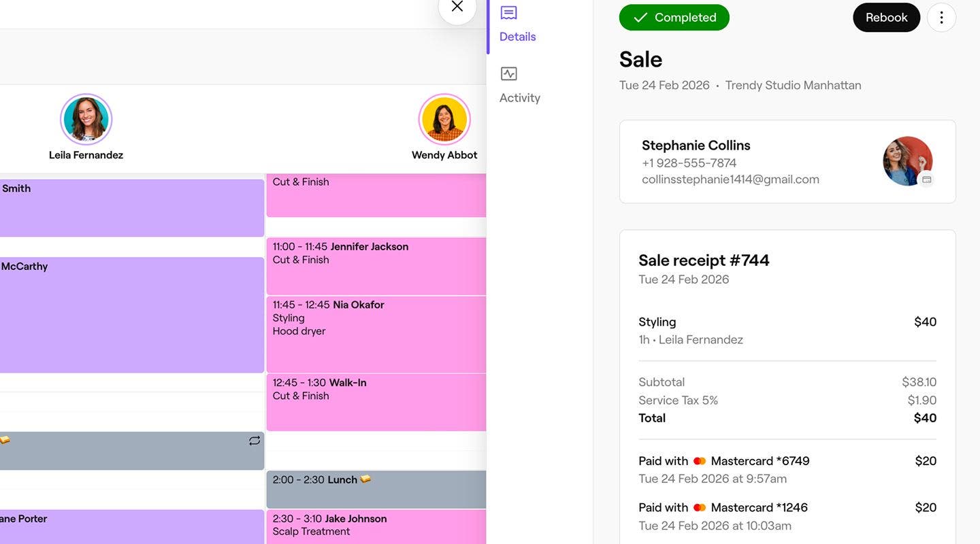
Task: Open Stephanie Collins client card
Action: click(x=749, y=162)
